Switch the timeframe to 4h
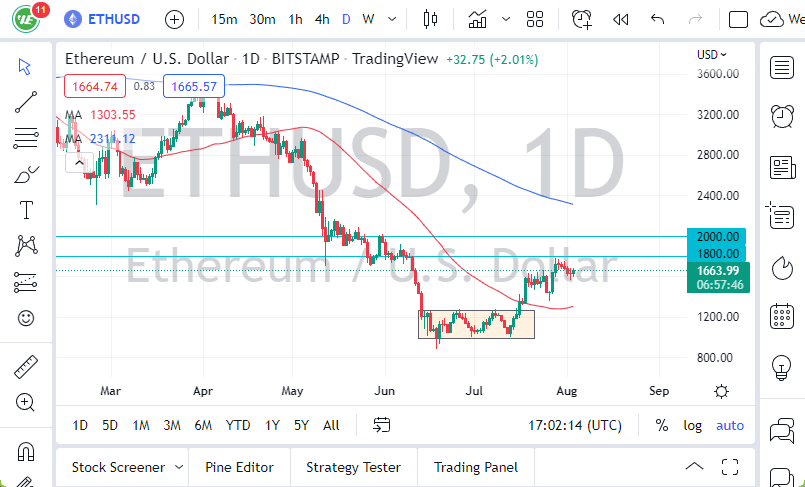The image size is (805, 487). click(321, 19)
